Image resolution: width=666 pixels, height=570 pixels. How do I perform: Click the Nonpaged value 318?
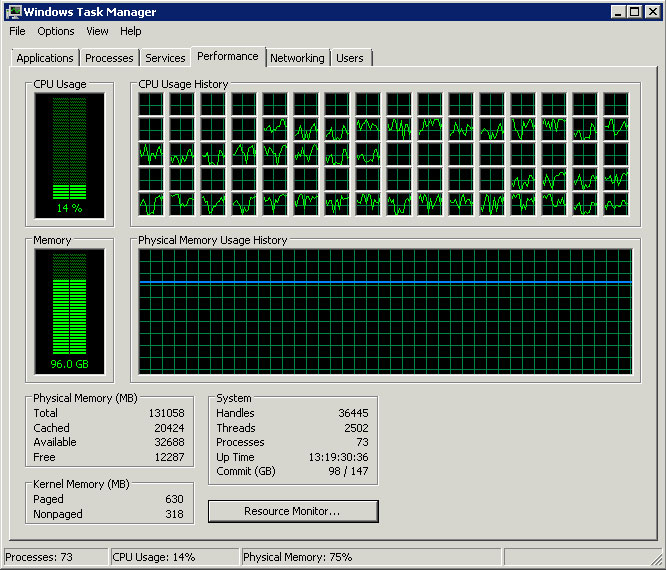pos(174,514)
